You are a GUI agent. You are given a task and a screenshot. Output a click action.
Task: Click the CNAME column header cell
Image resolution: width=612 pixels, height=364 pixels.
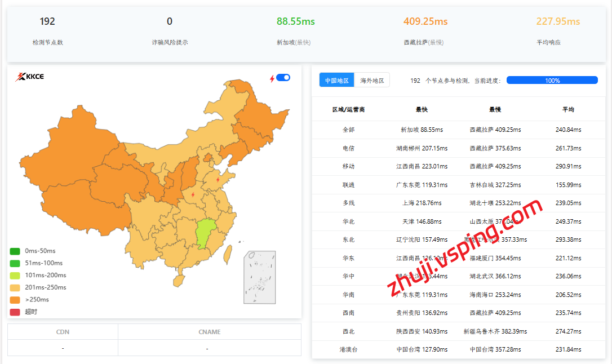210,332
